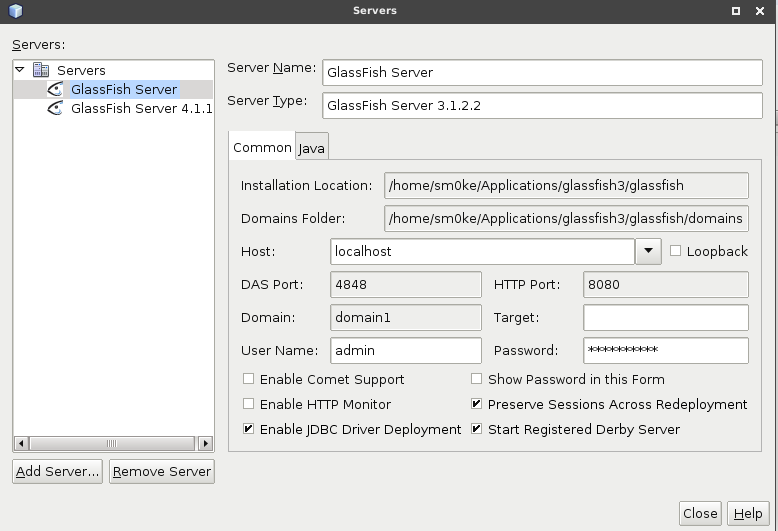Select GlassFish Server 4.1.1 in the tree

(141, 108)
